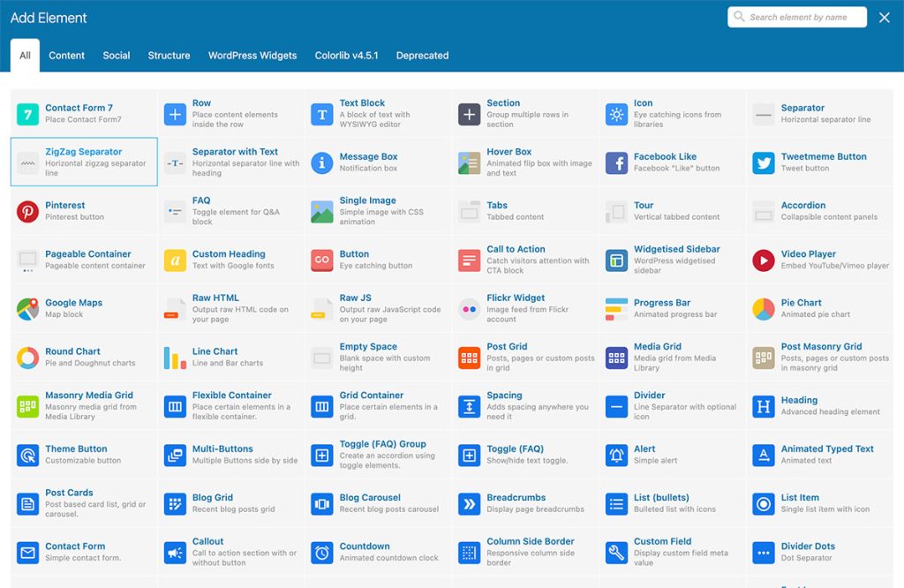
Task: Click the highlighted ZigZag Separator card
Action: pyautogui.click(x=82, y=162)
